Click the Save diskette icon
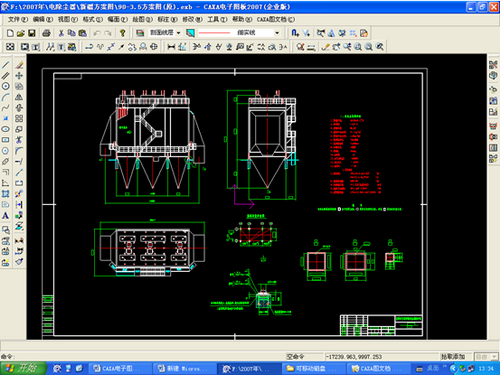This screenshot has width=500, height=375. click(x=32, y=33)
